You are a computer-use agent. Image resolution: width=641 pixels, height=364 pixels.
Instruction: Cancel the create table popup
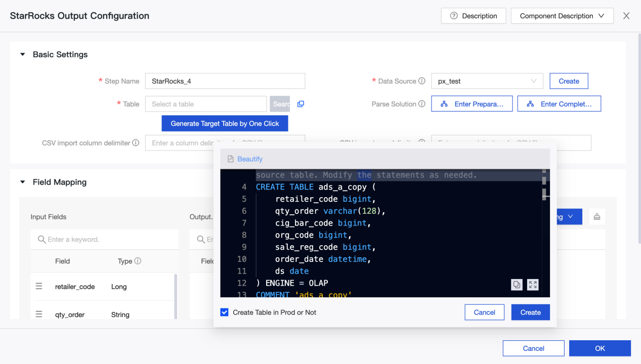point(484,312)
